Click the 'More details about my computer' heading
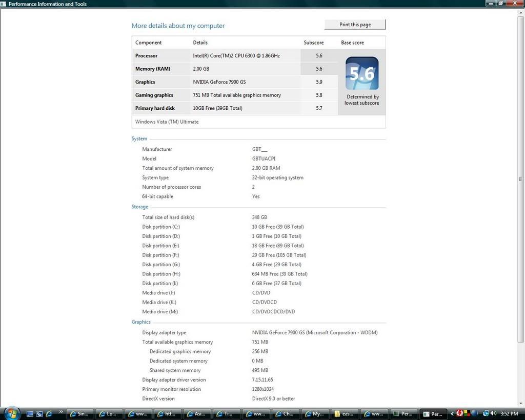The width and height of the screenshot is (525, 420). click(x=178, y=26)
